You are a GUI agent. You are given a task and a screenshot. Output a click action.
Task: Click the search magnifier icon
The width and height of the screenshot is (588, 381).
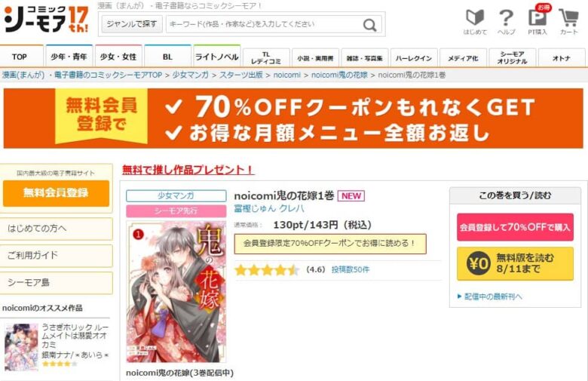369,25
